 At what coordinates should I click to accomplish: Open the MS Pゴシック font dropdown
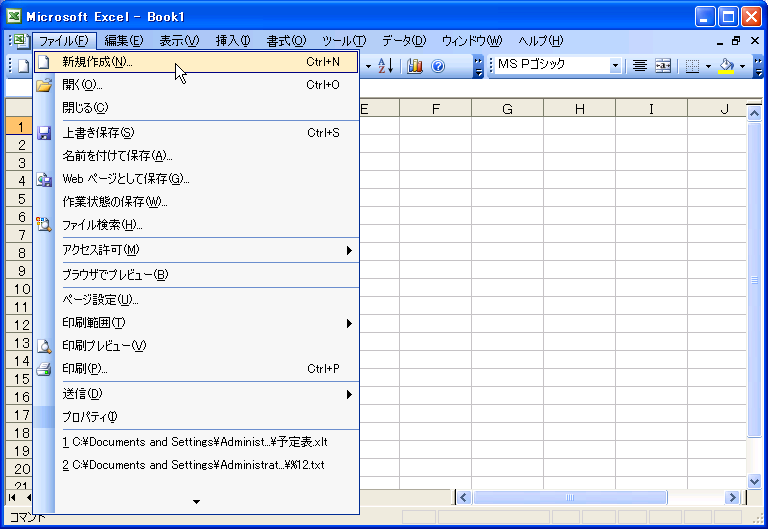click(615, 66)
